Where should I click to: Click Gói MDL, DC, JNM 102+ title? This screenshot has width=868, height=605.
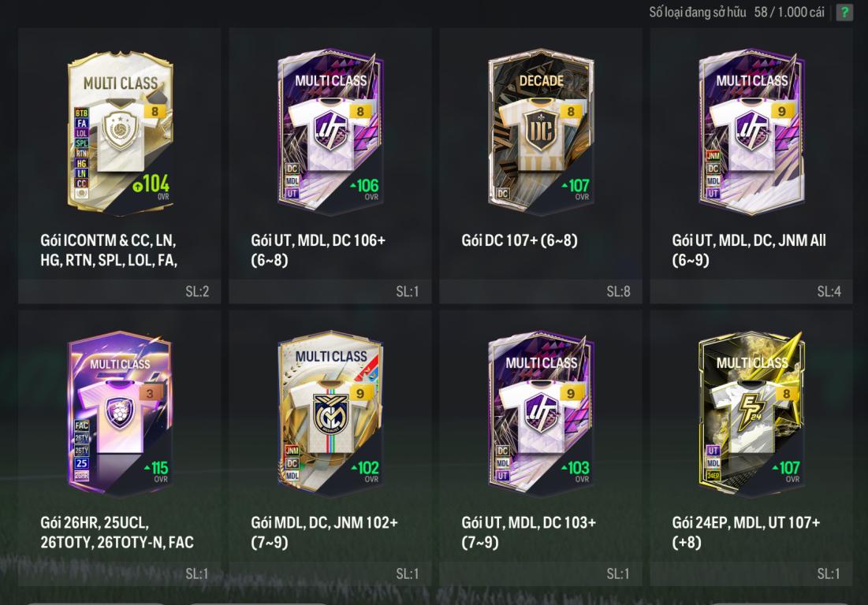pyautogui.click(x=324, y=532)
